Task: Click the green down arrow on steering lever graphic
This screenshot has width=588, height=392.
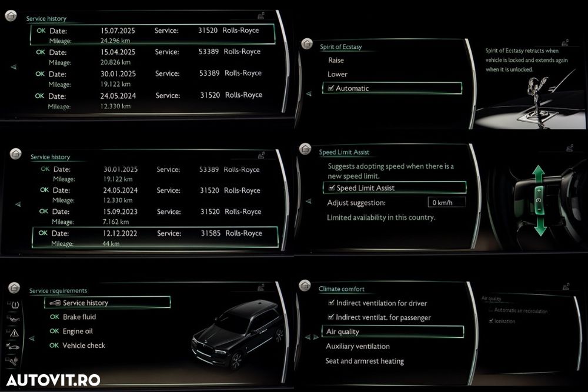Action: [540, 226]
